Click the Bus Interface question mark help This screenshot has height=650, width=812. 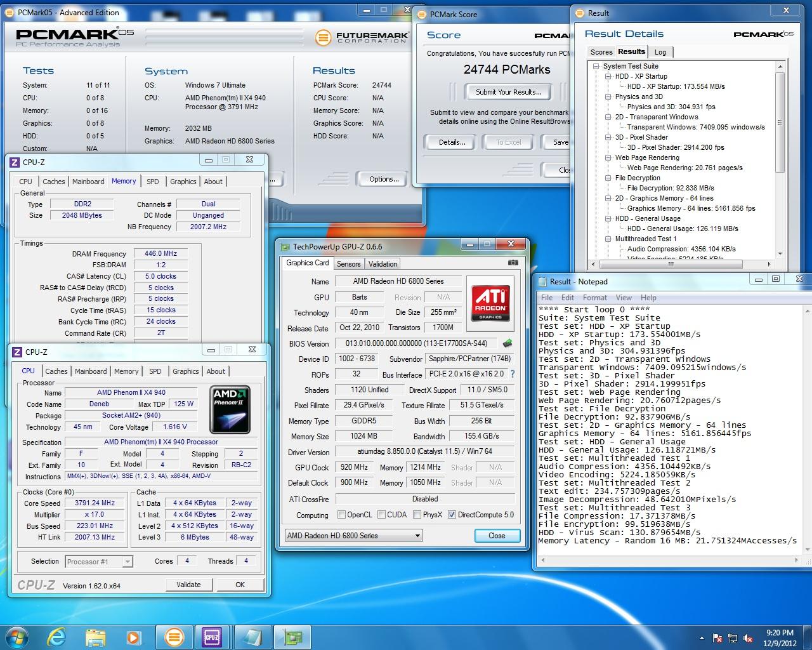pos(513,374)
